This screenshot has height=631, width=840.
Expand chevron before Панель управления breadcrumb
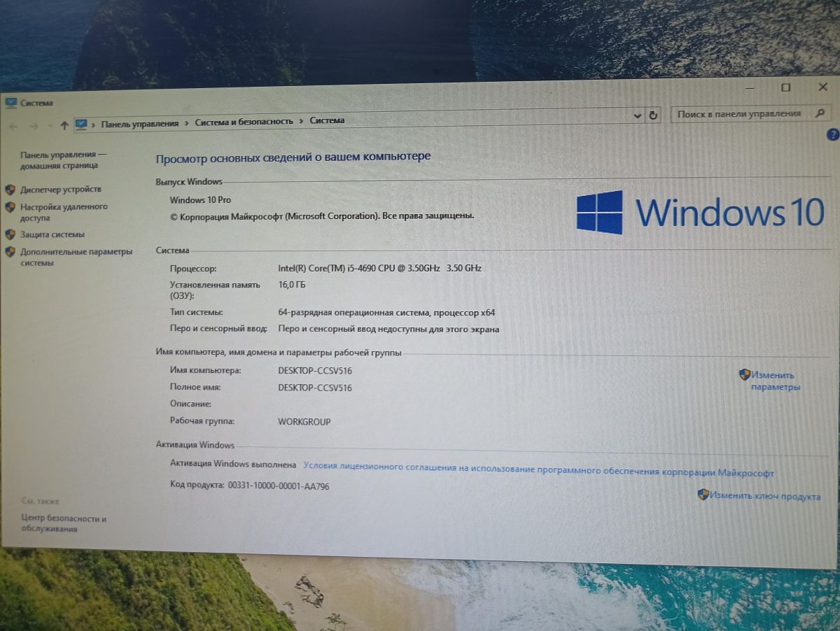click(94, 124)
